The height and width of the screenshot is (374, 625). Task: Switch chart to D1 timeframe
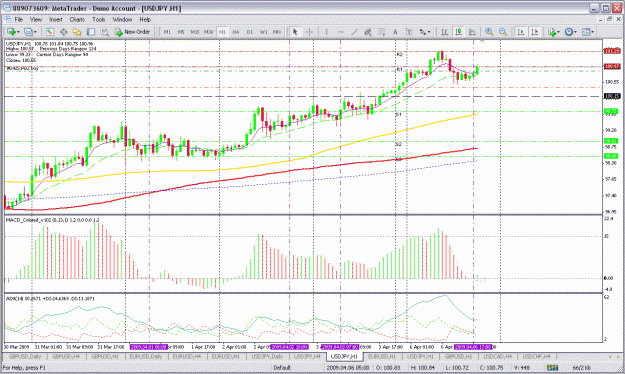point(250,32)
